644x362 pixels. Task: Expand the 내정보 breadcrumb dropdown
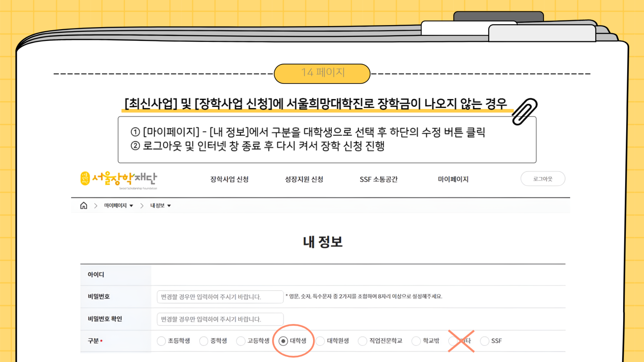(160, 206)
